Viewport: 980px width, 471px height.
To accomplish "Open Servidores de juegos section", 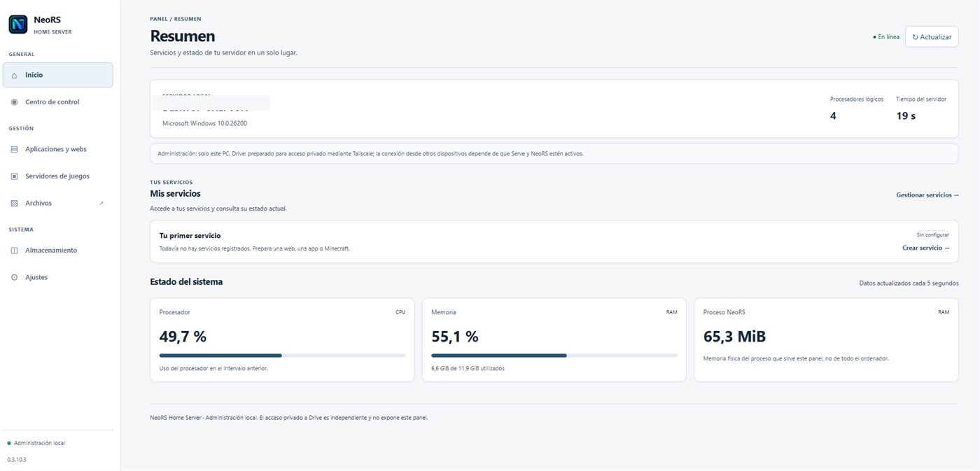I will (57, 176).
